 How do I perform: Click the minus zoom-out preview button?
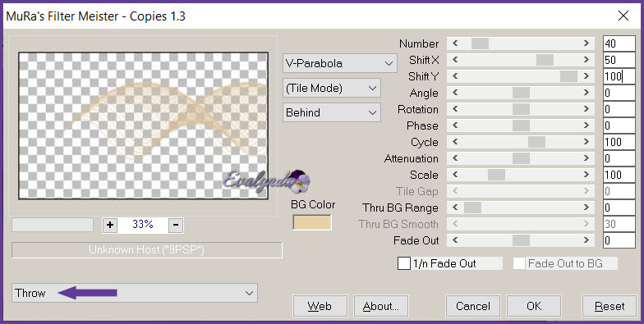pyautogui.click(x=176, y=225)
